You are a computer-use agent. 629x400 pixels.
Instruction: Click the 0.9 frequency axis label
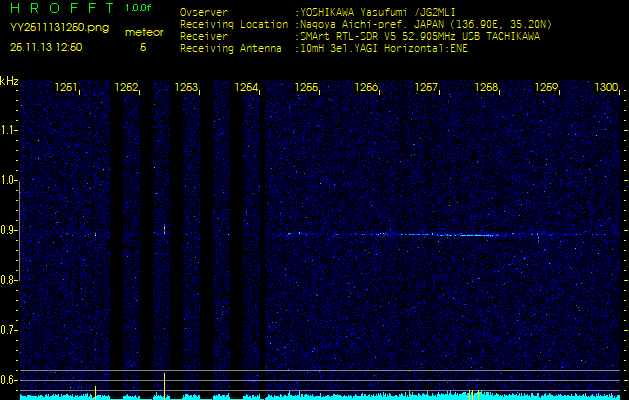pos(9,230)
